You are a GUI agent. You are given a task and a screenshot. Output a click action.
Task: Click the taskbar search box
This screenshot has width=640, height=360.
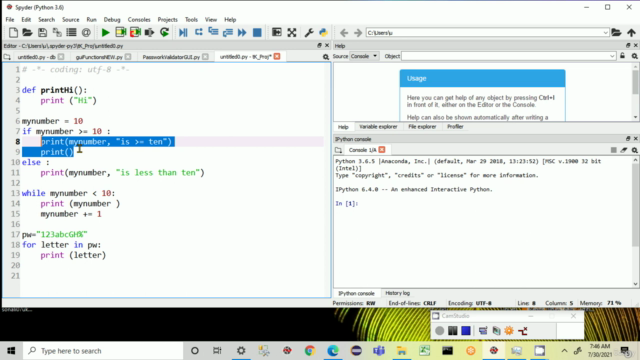(x=103, y=351)
